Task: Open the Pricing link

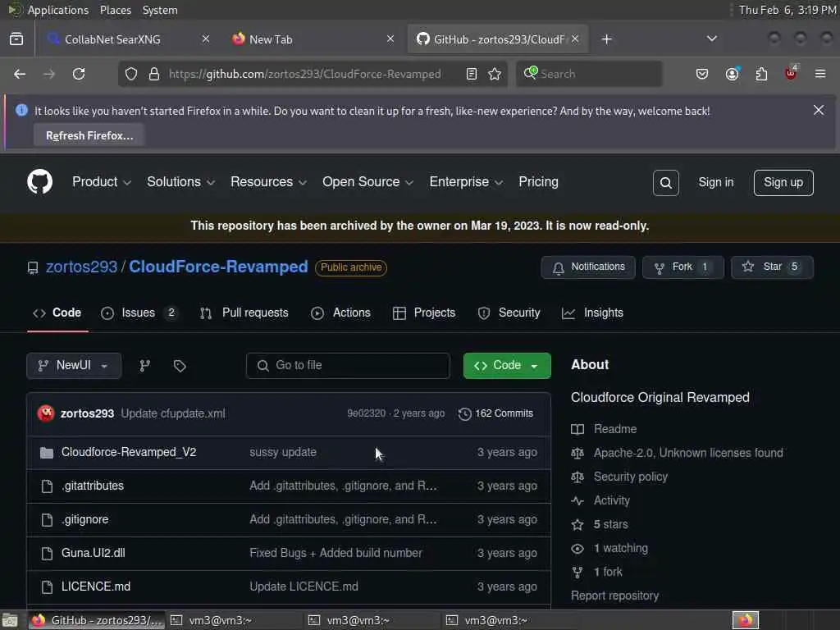Action: click(x=538, y=182)
